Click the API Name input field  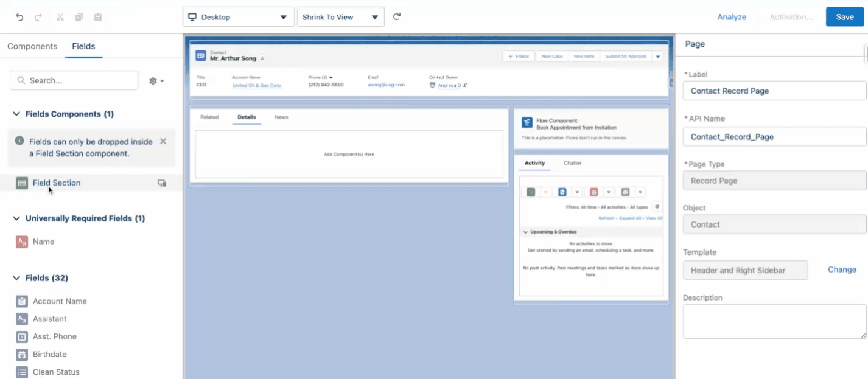774,137
